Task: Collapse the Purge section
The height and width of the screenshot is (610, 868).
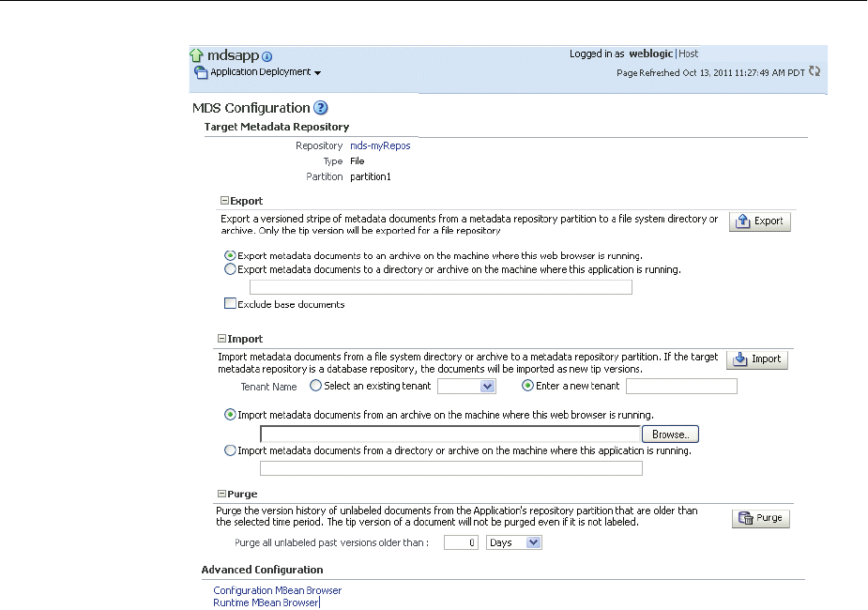Action: 221,494
